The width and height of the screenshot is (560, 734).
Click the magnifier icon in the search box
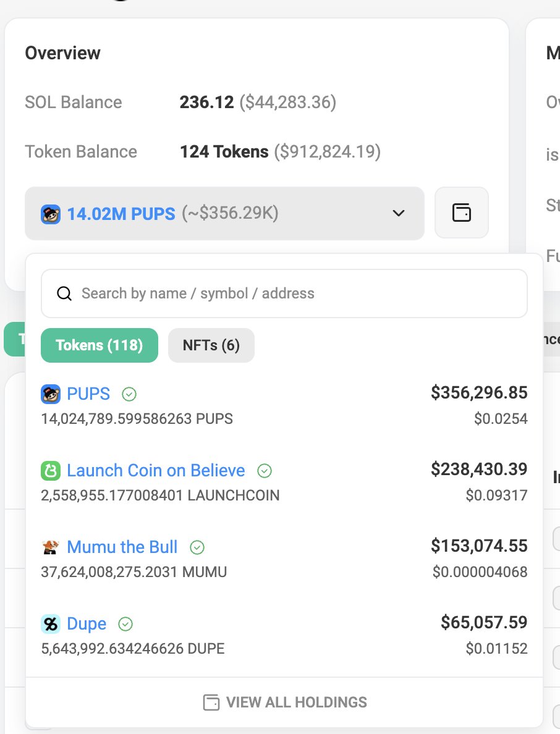(64, 293)
